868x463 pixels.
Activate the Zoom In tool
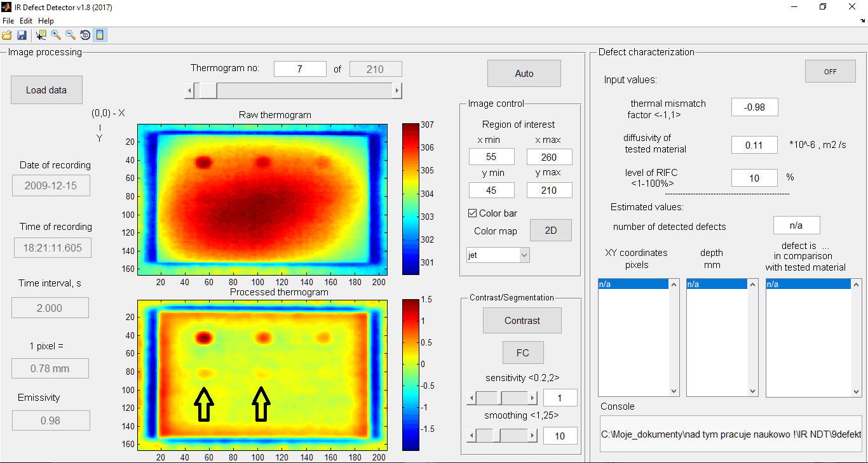pos(56,35)
